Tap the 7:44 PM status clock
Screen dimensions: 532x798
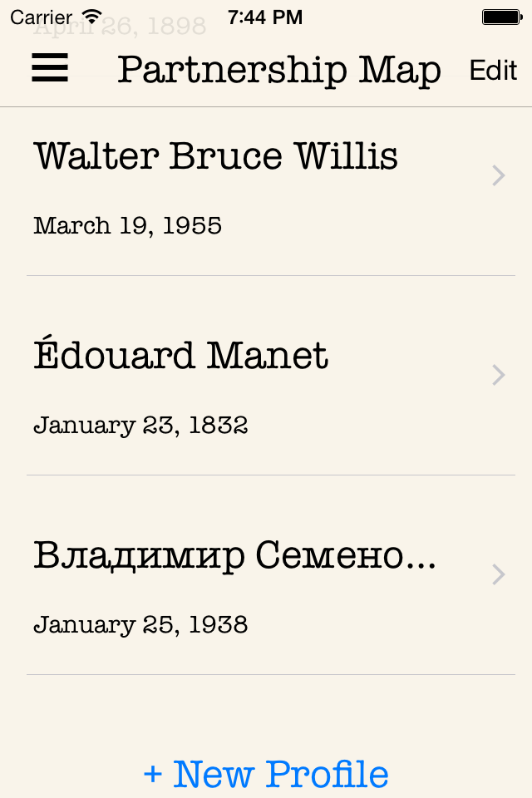264,17
